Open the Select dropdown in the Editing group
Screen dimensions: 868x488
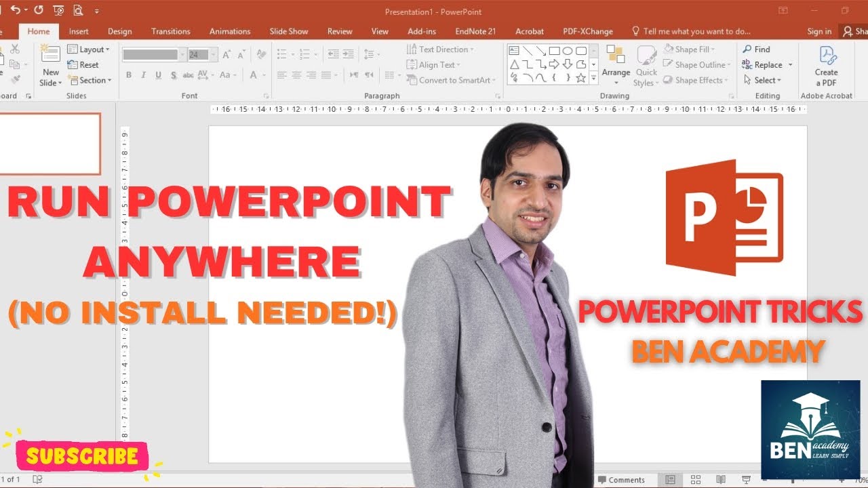(x=762, y=80)
